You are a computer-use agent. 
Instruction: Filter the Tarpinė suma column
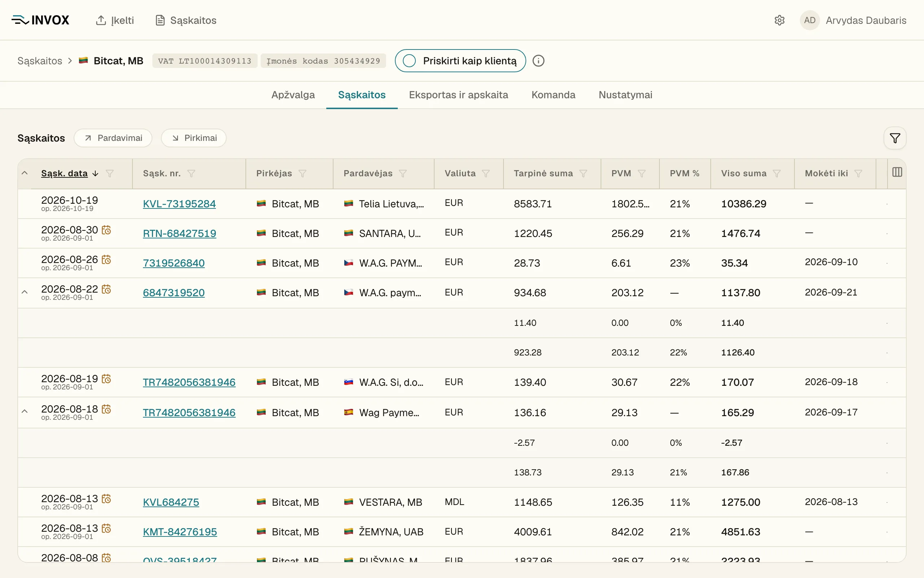click(x=583, y=173)
